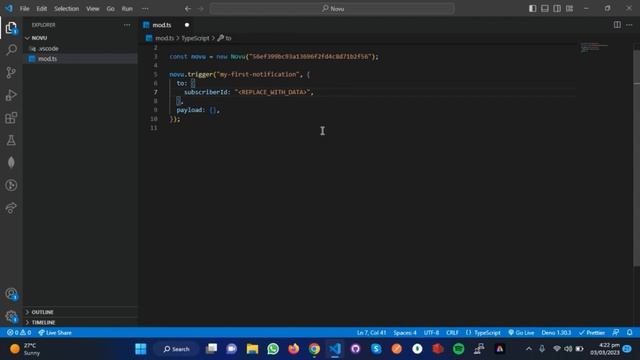
Task: Open Spotify from the taskbar
Action: point(458,349)
